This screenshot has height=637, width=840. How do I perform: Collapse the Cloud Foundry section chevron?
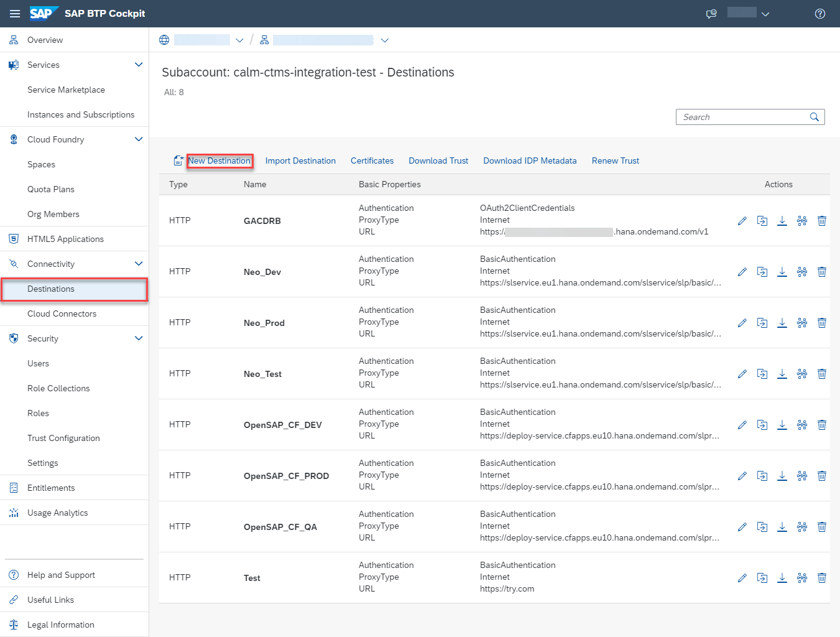click(139, 139)
